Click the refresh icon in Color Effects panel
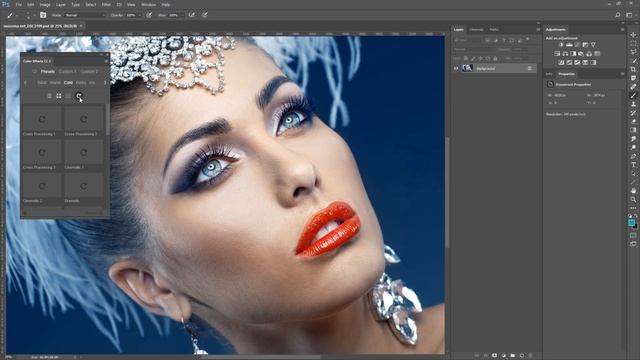Screen dimensions: 640x360 pyautogui.click(x=79, y=96)
